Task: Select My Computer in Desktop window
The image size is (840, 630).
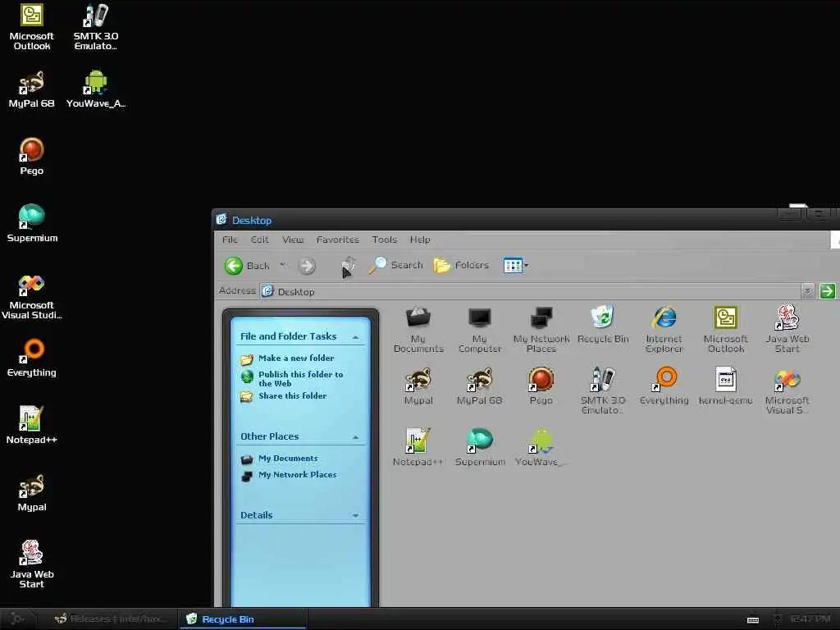Action: 479,330
